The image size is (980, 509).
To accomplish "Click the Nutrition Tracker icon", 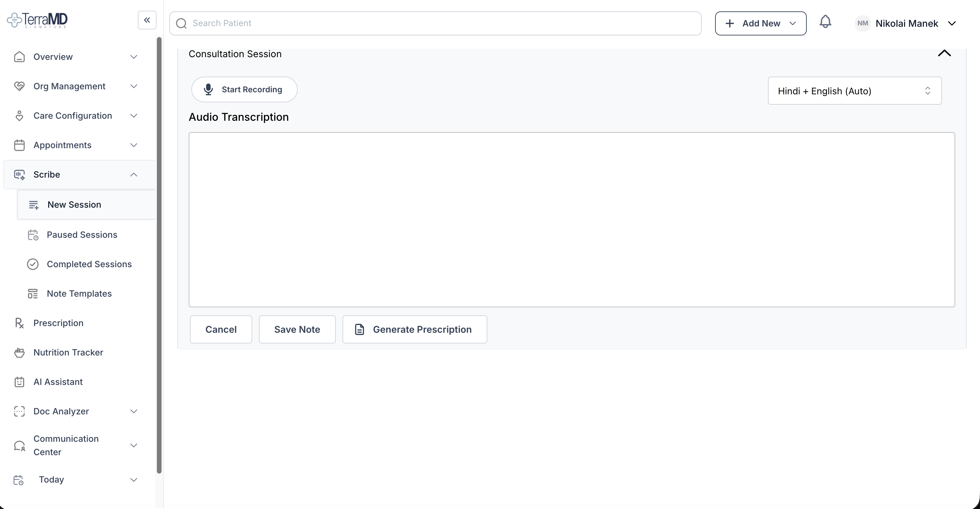I will pos(19,352).
